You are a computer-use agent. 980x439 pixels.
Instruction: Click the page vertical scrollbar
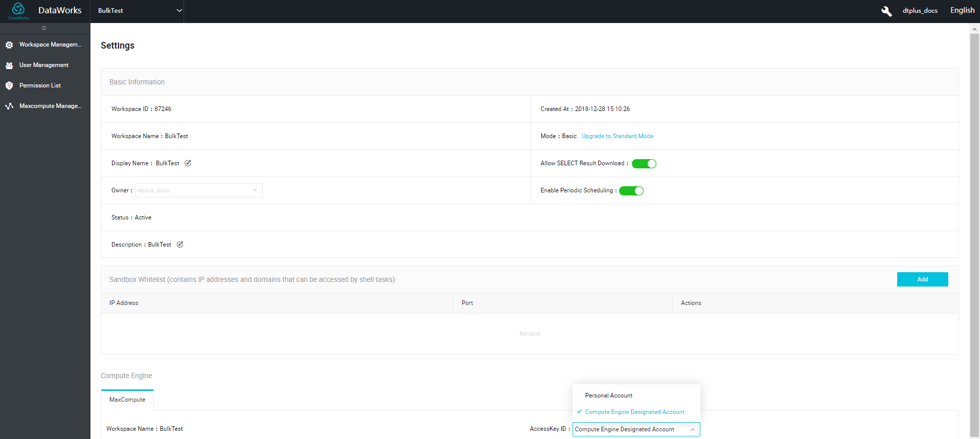click(x=974, y=235)
